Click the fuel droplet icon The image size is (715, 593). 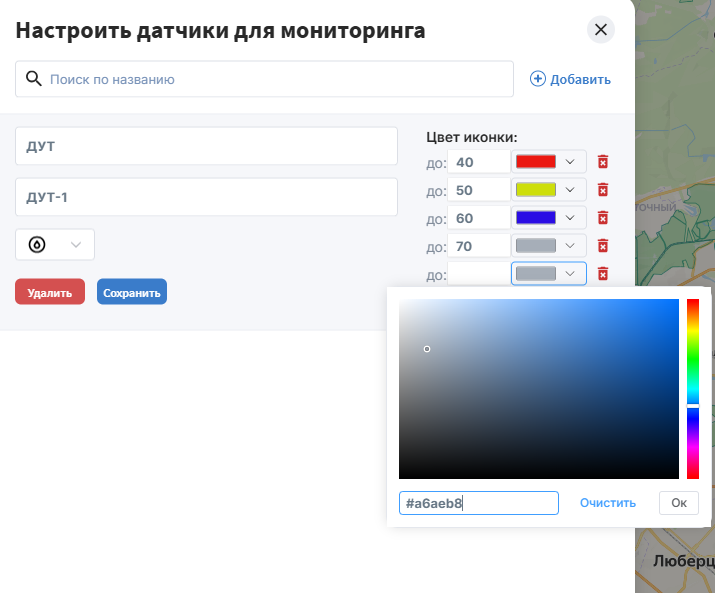[37, 244]
